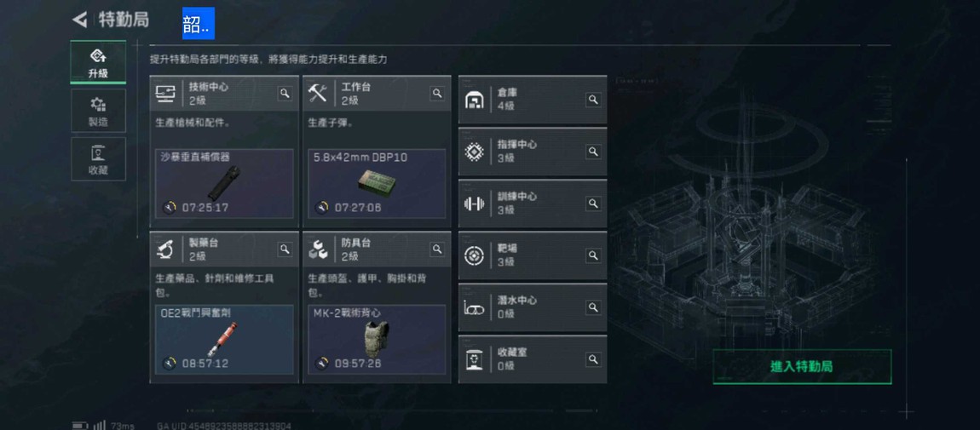Screen dimensions: 980x430
Task: Click the back arrow beside 特勤局
Action: pos(79,20)
